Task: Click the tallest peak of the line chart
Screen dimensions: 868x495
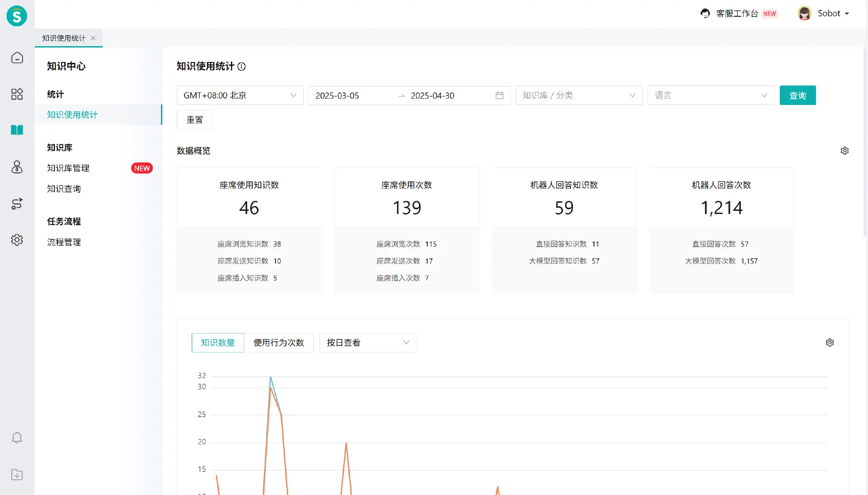Action: (x=270, y=377)
